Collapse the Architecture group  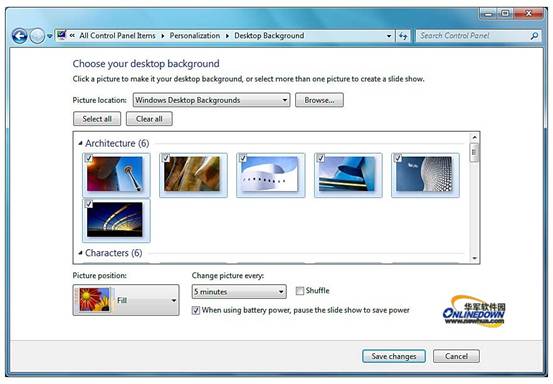pyautogui.click(x=80, y=143)
